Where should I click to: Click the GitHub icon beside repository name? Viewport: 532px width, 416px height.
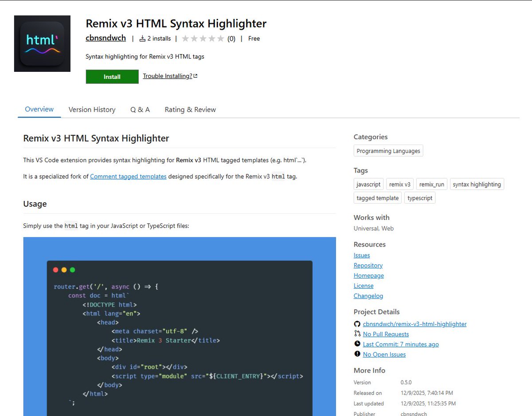pos(357,324)
